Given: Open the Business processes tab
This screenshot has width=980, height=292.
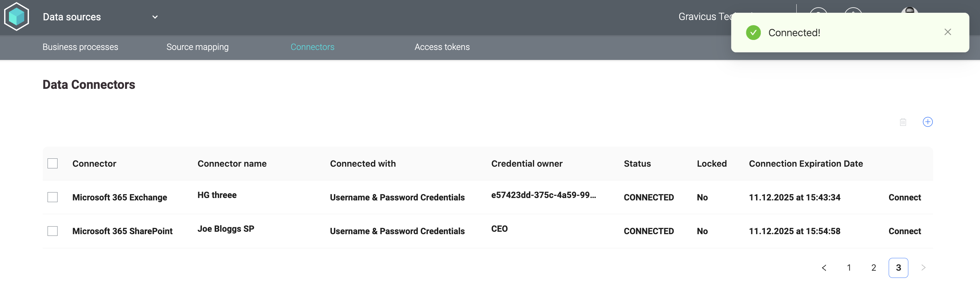Looking at the screenshot, I should point(80,47).
